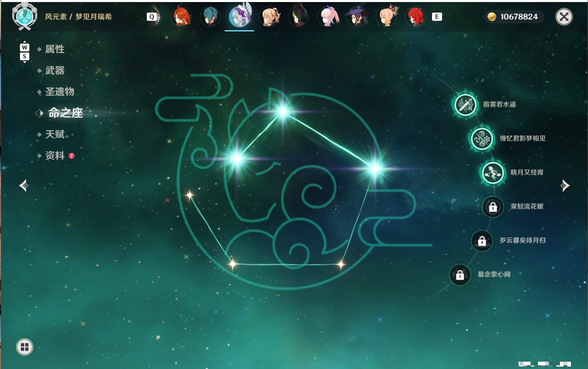Image resolution: width=588 pixels, height=369 pixels.
Task: Click the 宿雾若水遥 label text
Action: (x=499, y=104)
